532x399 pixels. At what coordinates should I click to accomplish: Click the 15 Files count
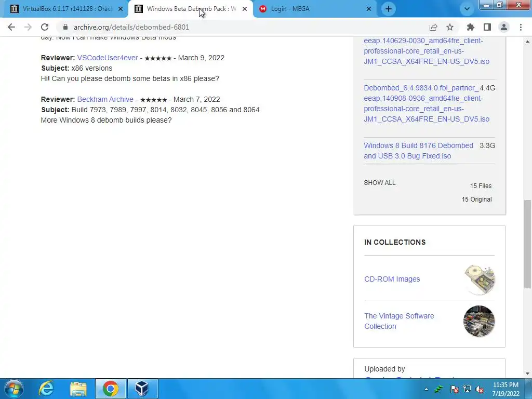[x=481, y=186]
